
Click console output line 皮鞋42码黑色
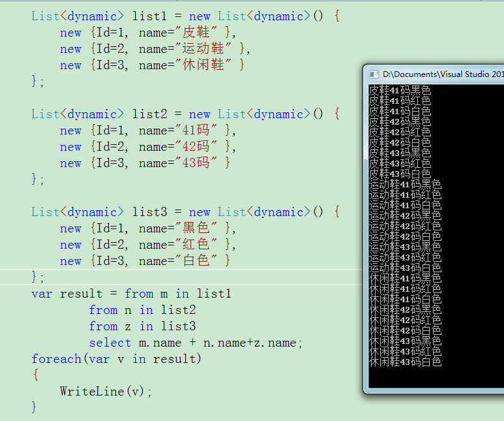[400, 121]
